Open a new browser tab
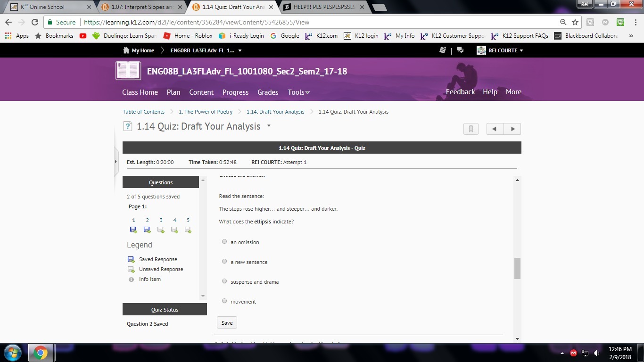 pyautogui.click(x=380, y=7)
